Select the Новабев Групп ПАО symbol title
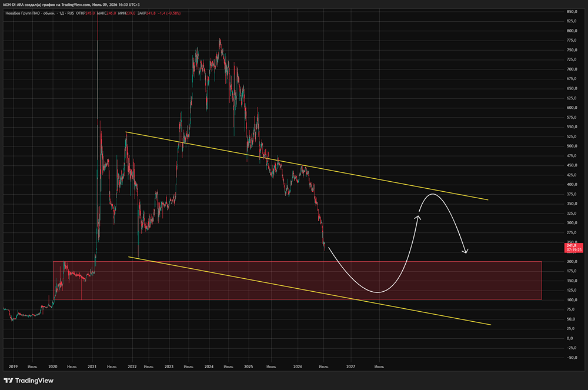The width and height of the screenshot is (588, 390). (30, 13)
